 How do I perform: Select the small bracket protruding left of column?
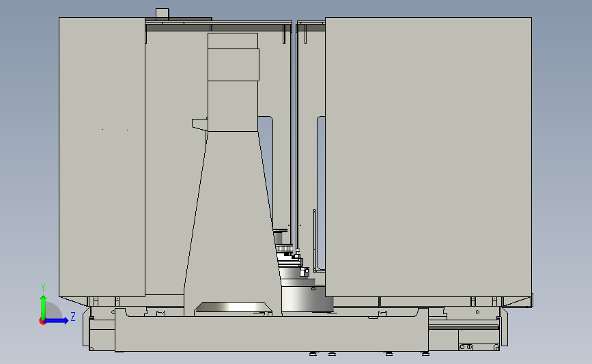(200, 124)
